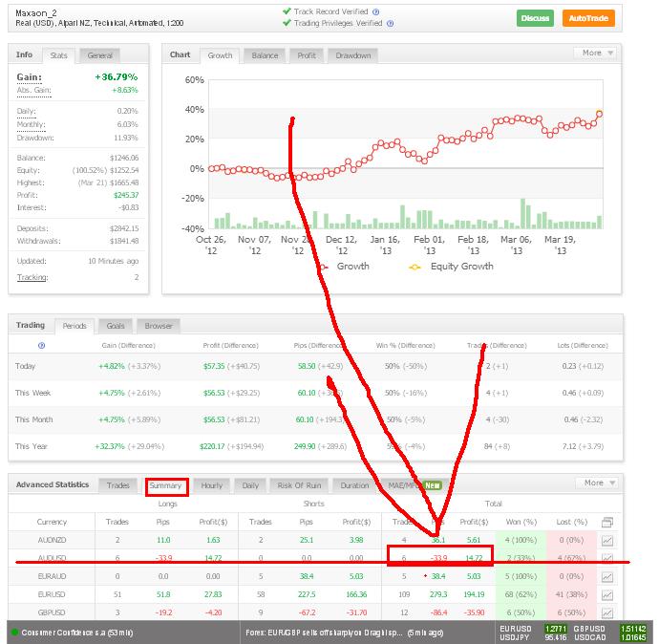
Task: Click the green Discuss button
Action: [x=535, y=18]
